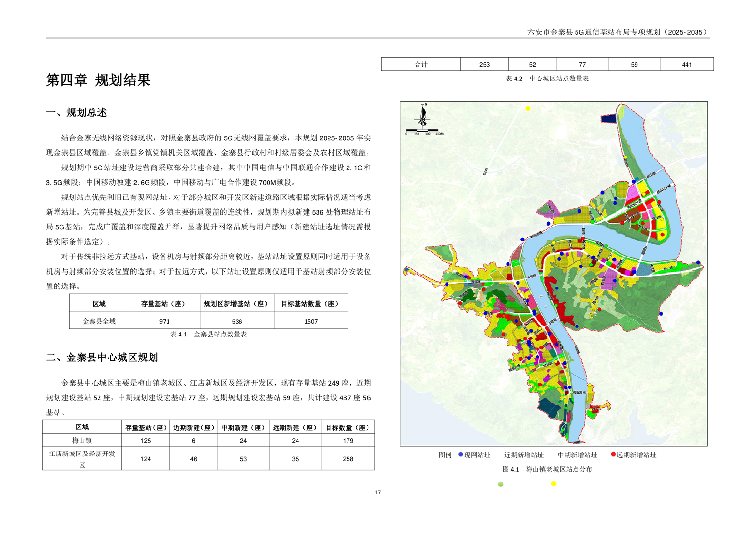
Task: Click the caption 表4.1 金寨县站点数量表
Action: coord(209,334)
